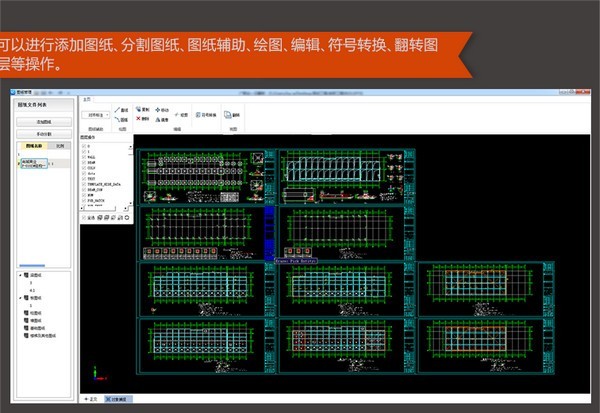Collapse the second drawing tree node

point(22,297)
